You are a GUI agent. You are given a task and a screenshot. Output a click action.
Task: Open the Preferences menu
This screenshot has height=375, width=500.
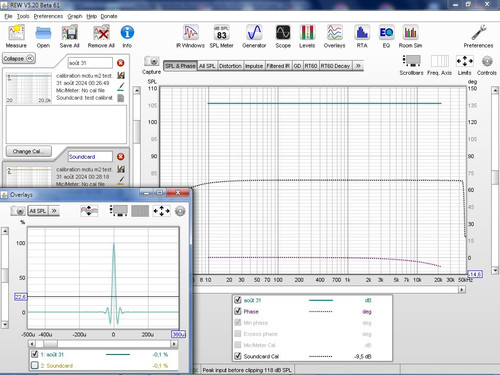[x=48, y=16]
